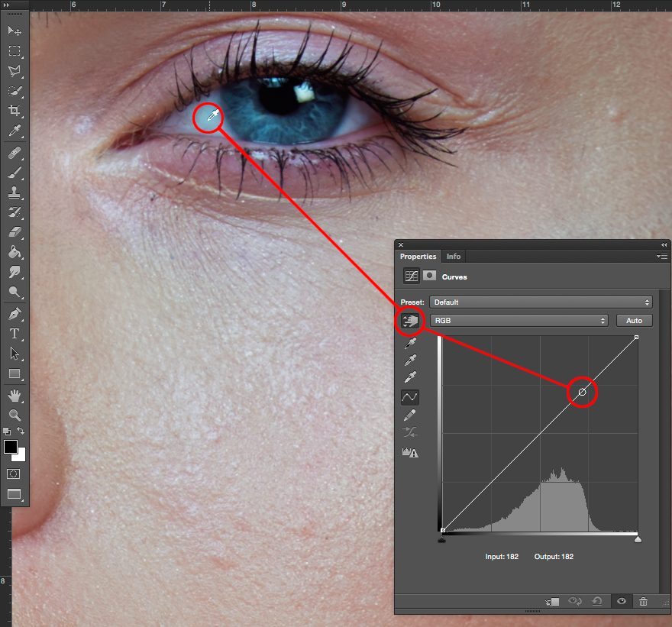Reset default foreground and background colors

6,431
